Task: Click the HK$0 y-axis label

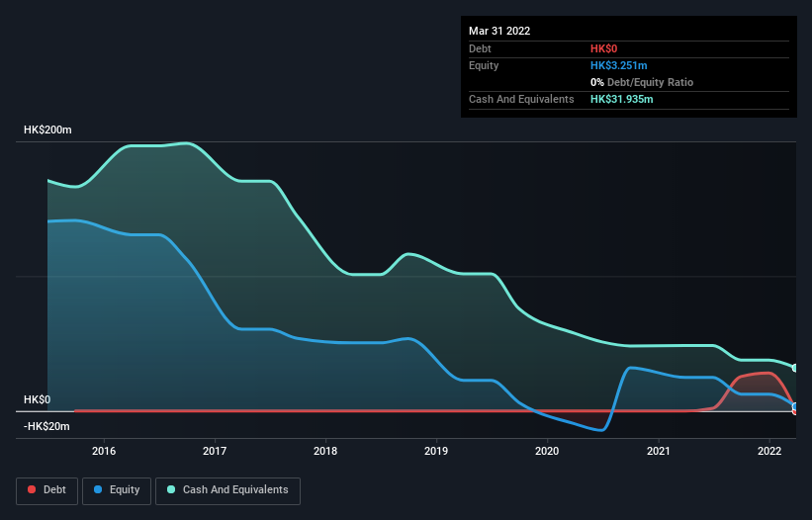Action: coord(38,399)
